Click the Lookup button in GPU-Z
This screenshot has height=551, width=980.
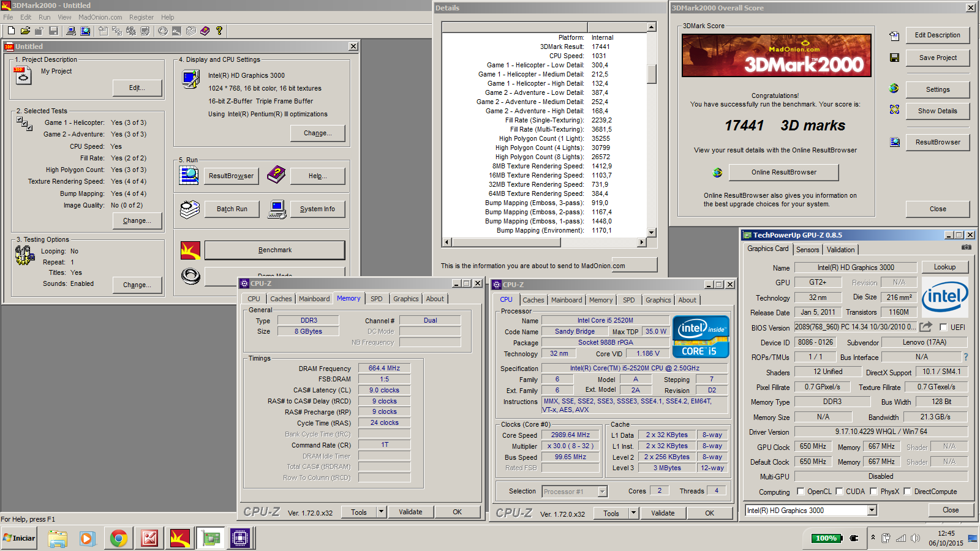coord(944,267)
